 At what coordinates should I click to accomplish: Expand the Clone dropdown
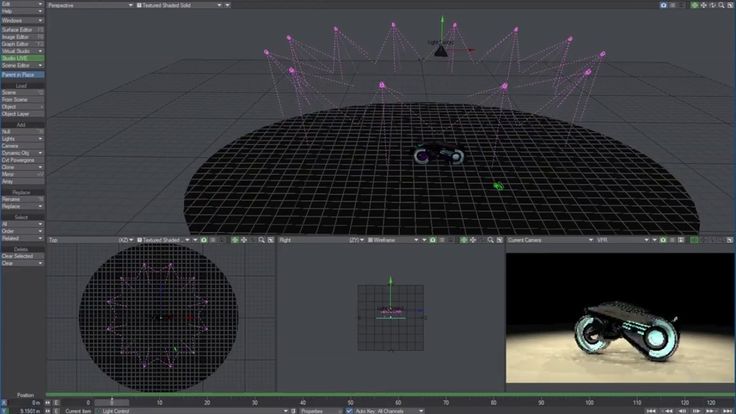[x=22, y=167]
